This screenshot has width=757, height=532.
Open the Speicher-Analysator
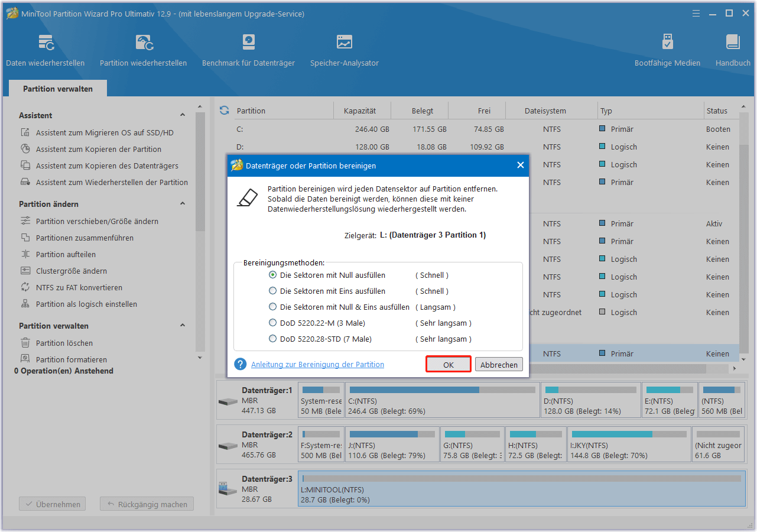[x=345, y=51]
